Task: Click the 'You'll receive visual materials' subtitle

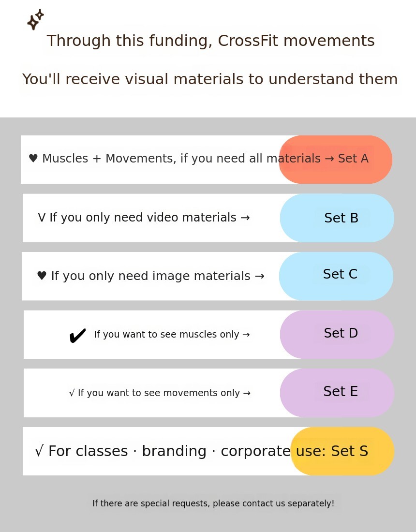Action: pyautogui.click(x=210, y=79)
